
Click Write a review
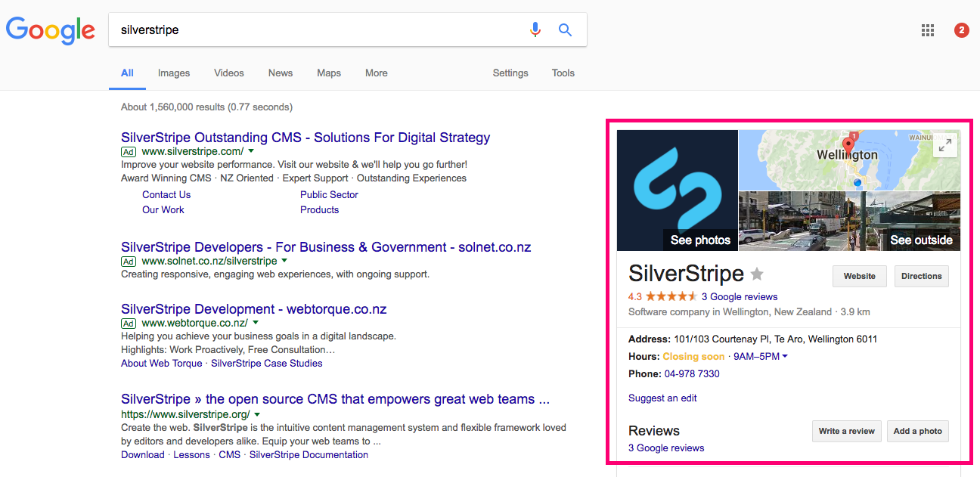tap(846, 431)
